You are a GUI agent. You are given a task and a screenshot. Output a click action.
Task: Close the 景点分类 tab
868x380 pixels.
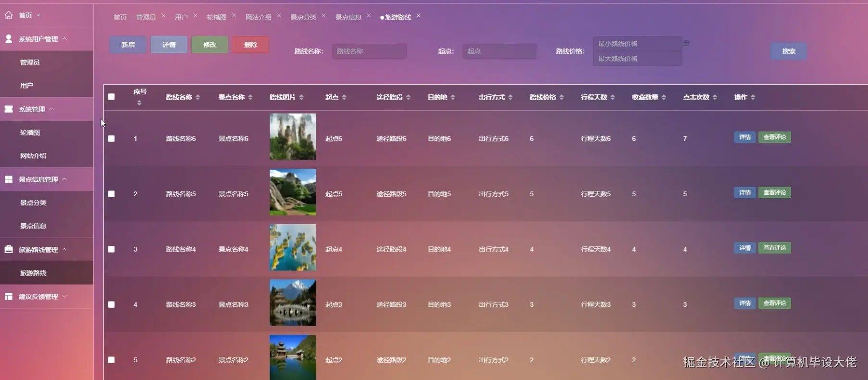[x=324, y=15]
